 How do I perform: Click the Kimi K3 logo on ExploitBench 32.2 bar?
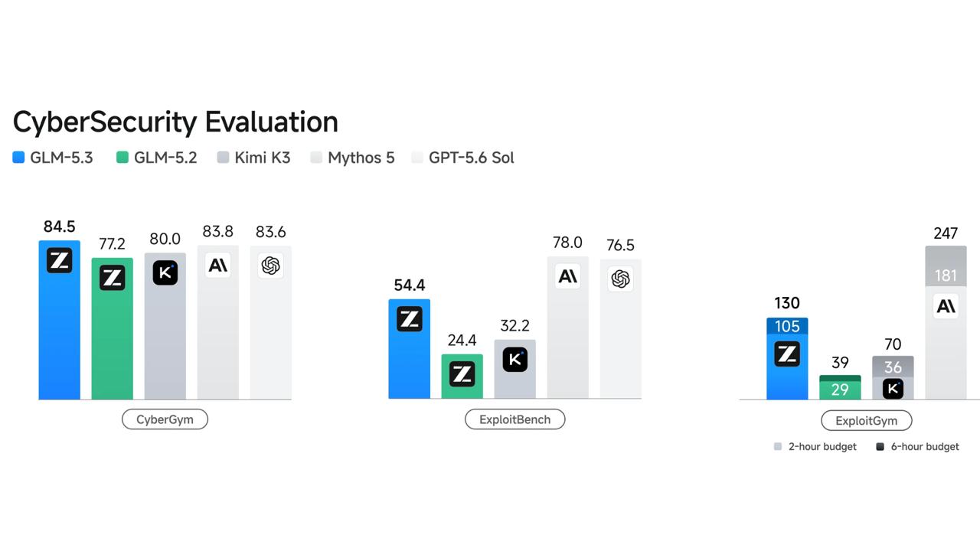[x=515, y=360]
